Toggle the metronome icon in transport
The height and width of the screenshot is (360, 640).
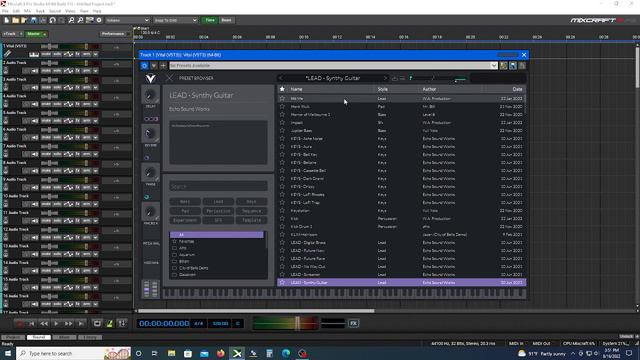tap(110, 324)
